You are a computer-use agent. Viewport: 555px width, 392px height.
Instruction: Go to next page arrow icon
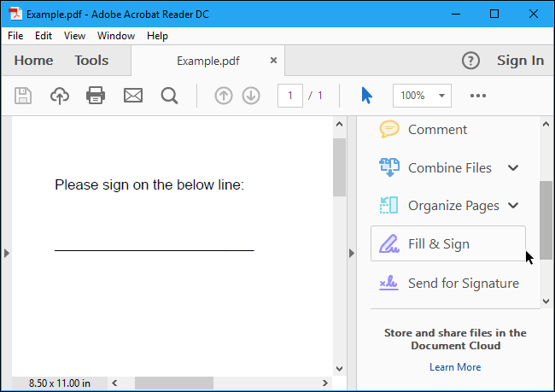click(251, 96)
